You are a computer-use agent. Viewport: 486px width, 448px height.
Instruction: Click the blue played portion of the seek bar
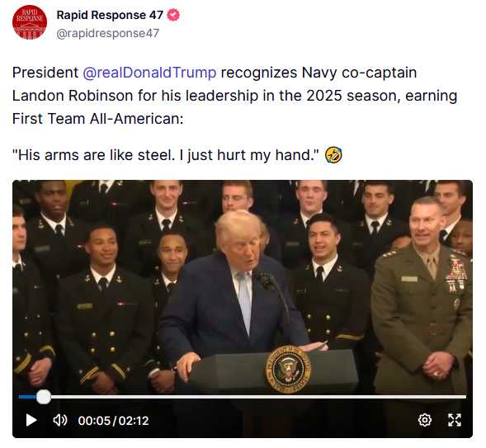tap(27, 397)
